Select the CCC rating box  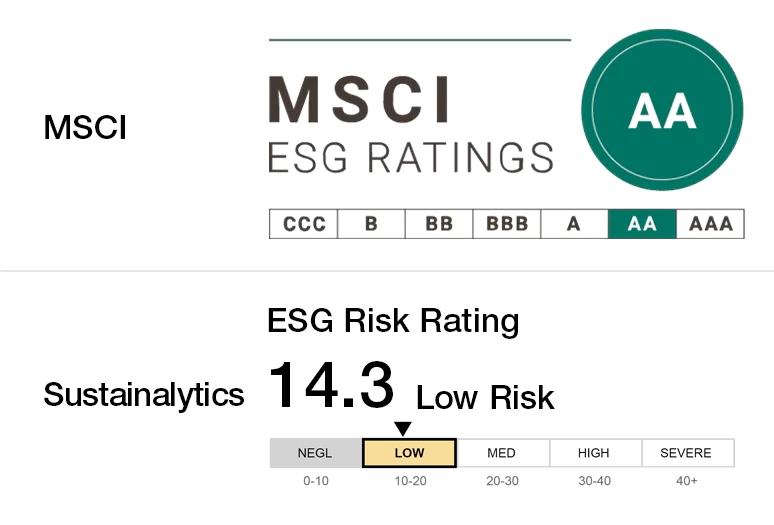tap(304, 224)
